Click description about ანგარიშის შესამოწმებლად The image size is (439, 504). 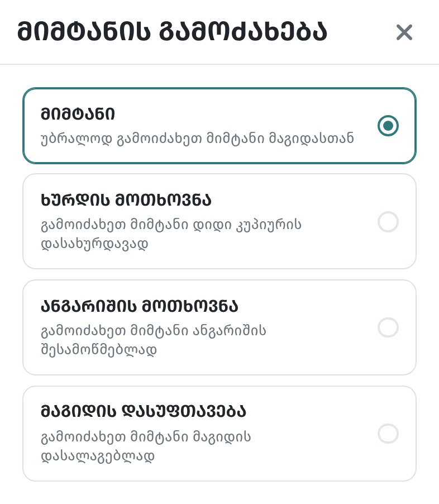coord(154,340)
